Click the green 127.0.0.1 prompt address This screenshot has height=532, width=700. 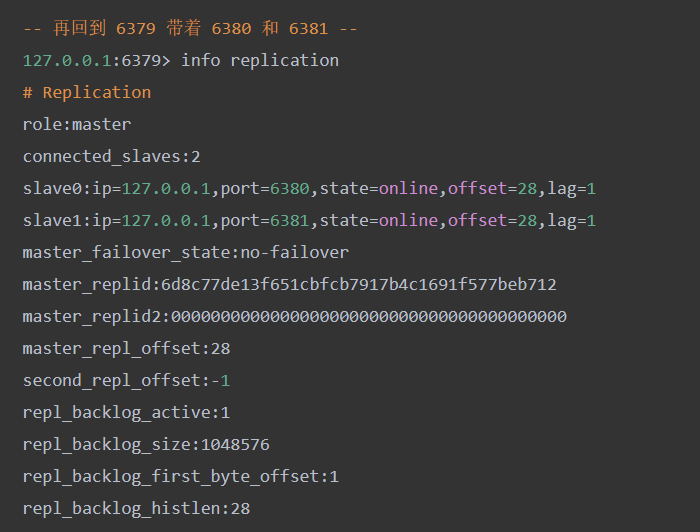click(67, 61)
